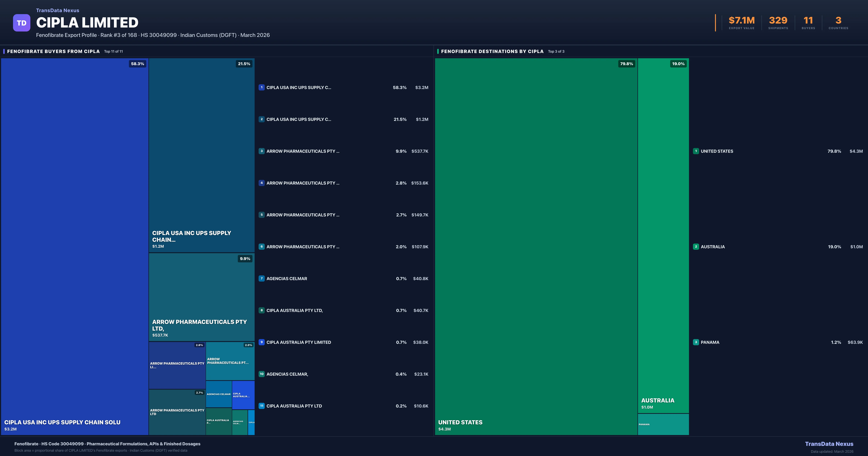Click rank badge 11 beside Cipla Australia Pty Ltd
Screen dimensions: 868x456
(x=261, y=406)
